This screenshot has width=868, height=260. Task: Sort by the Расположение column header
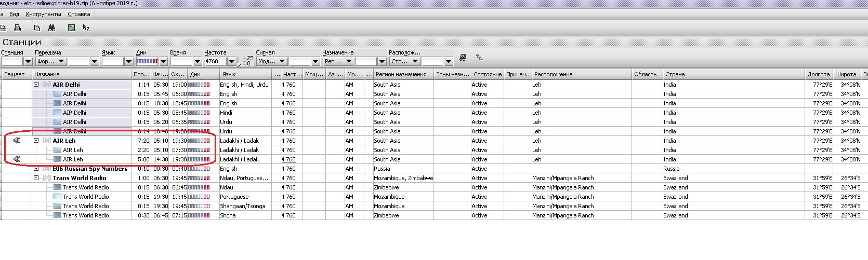coord(582,74)
